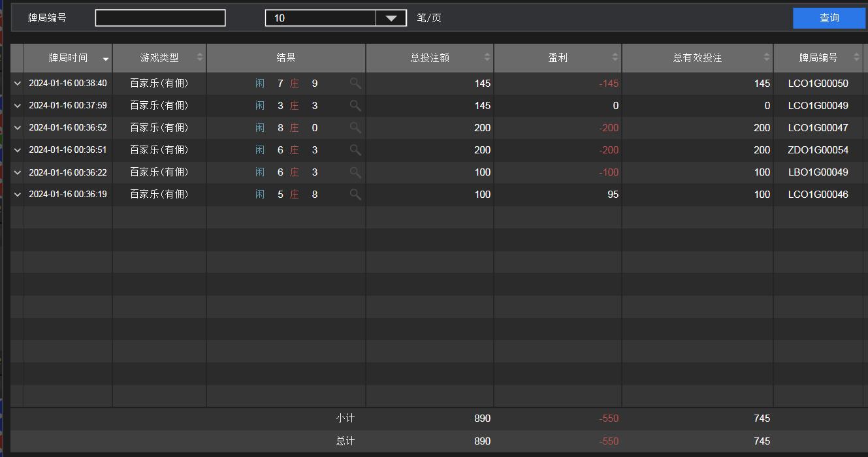
Task: Expand the 00:37:59 round row
Action: (18, 106)
